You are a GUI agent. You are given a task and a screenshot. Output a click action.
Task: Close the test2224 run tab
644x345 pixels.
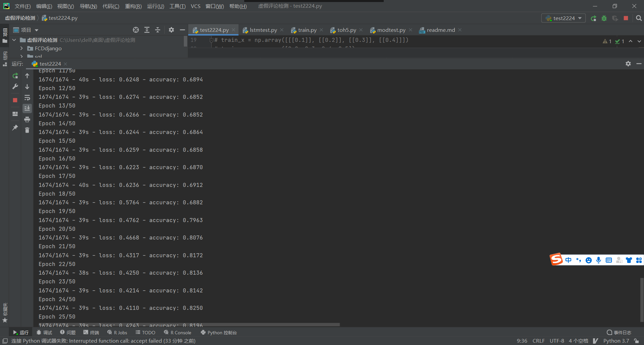(x=65, y=64)
